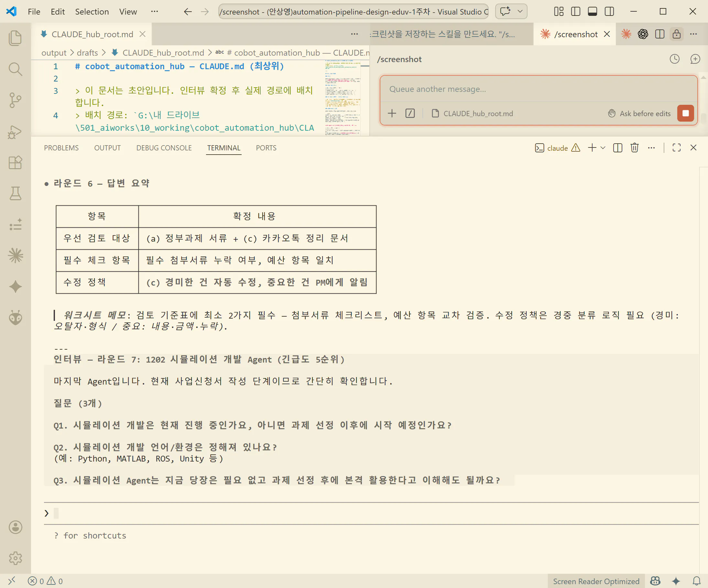
Task: Toggle primary side bar visibility
Action: point(575,11)
